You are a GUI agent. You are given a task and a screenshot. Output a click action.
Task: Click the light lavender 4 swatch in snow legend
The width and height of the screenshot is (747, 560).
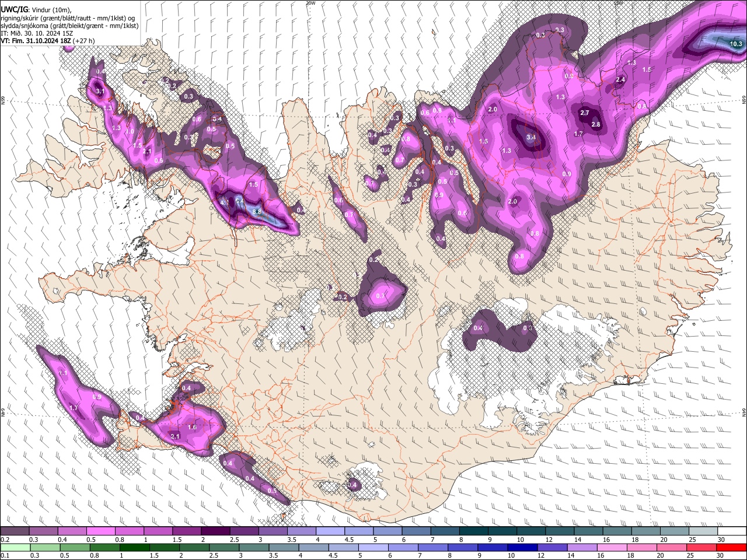tap(330, 531)
